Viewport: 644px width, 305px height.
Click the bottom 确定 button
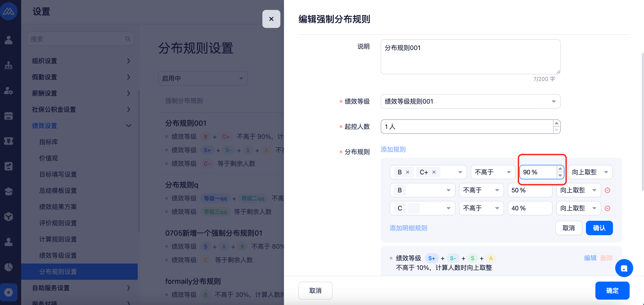612,291
